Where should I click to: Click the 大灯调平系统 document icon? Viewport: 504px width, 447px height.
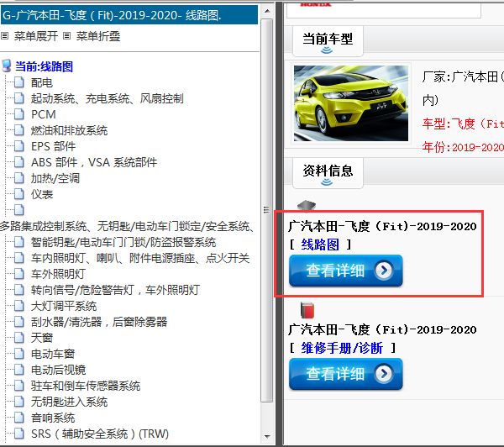pyautogui.click(x=19, y=306)
